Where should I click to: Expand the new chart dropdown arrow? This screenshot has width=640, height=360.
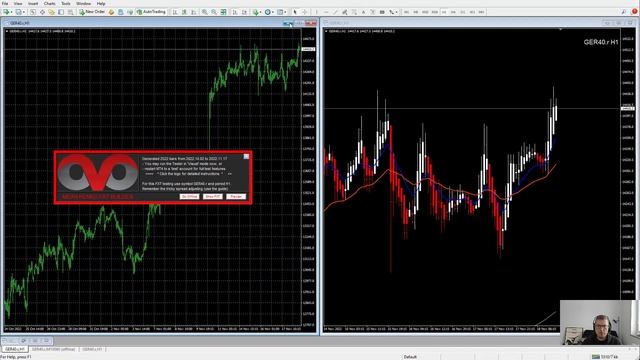click(11, 12)
